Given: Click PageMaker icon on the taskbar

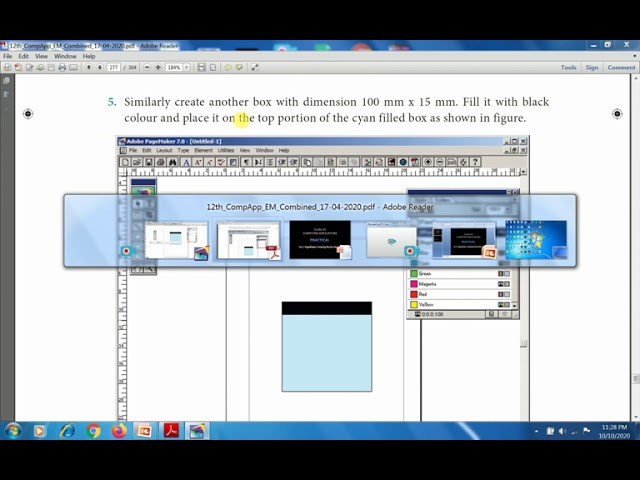Looking at the screenshot, I should click(x=197, y=431).
